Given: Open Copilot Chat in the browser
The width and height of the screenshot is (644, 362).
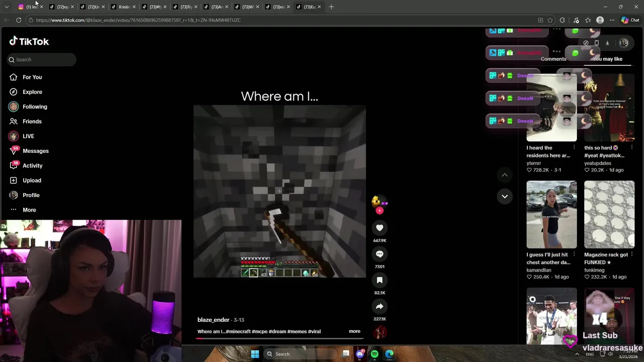Looking at the screenshot, I should tap(630, 20).
